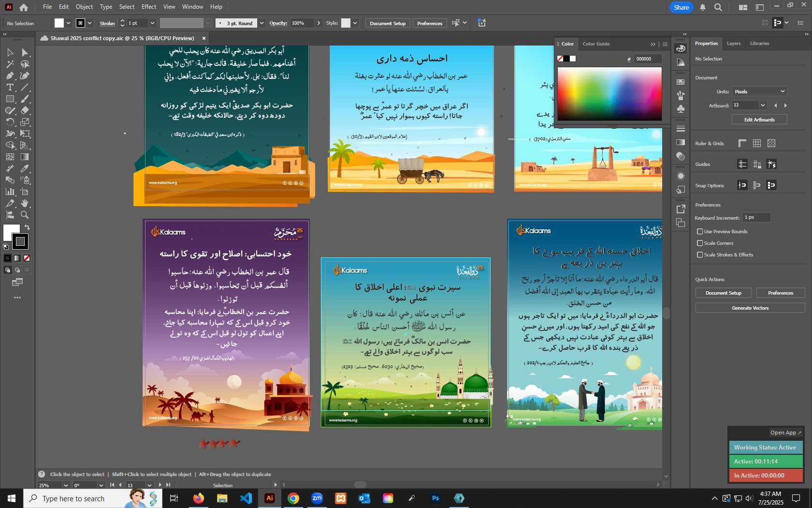This screenshot has height=508, width=812.
Task: Open rotation angle dropdown in status bar
Action: click(x=101, y=485)
